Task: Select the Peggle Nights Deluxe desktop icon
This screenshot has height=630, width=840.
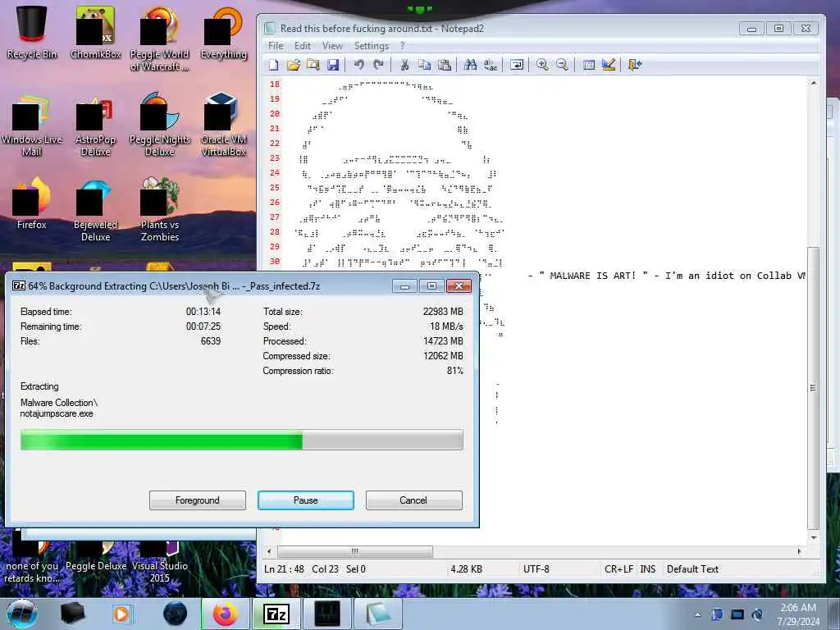Action: click(160, 123)
